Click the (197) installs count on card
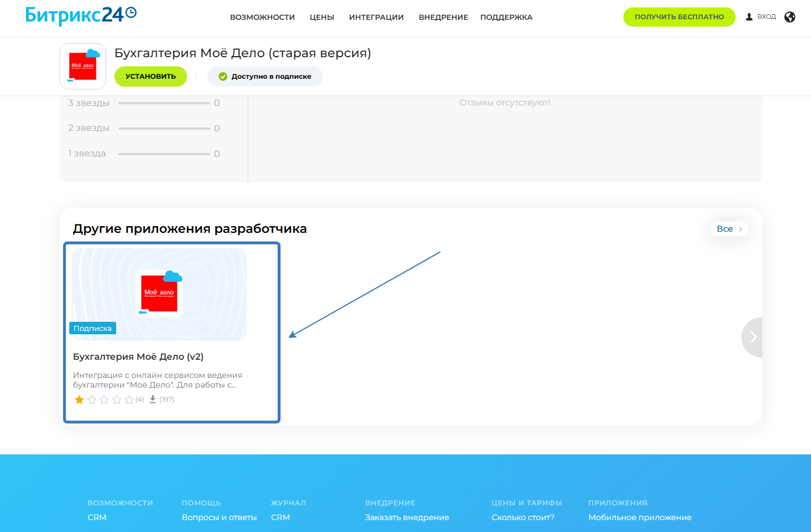The height and width of the screenshot is (532, 811). point(167,399)
